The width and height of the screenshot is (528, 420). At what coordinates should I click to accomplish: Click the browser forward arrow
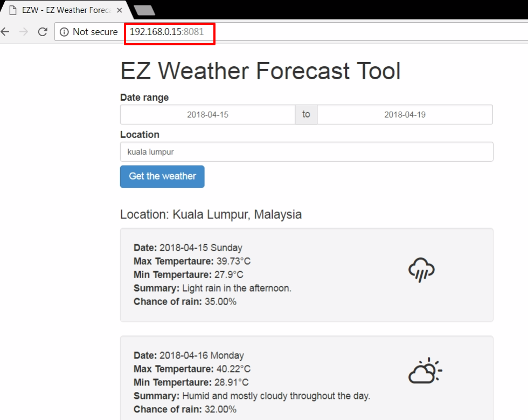point(24,32)
